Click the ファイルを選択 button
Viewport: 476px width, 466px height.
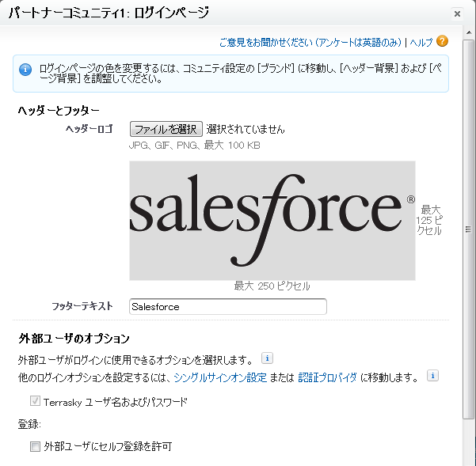pyautogui.click(x=166, y=129)
